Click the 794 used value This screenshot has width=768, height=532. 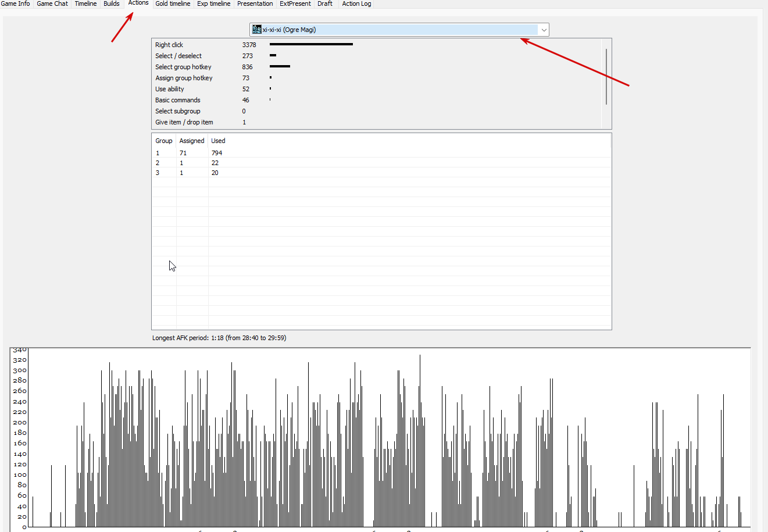[x=217, y=153]
